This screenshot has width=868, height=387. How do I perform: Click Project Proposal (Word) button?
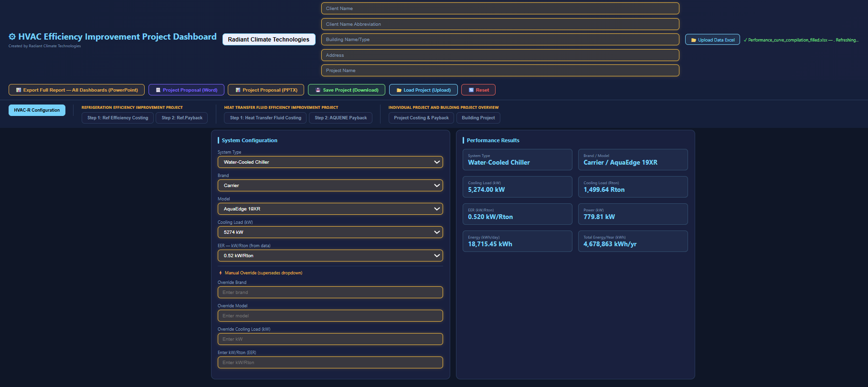(186, 90)
